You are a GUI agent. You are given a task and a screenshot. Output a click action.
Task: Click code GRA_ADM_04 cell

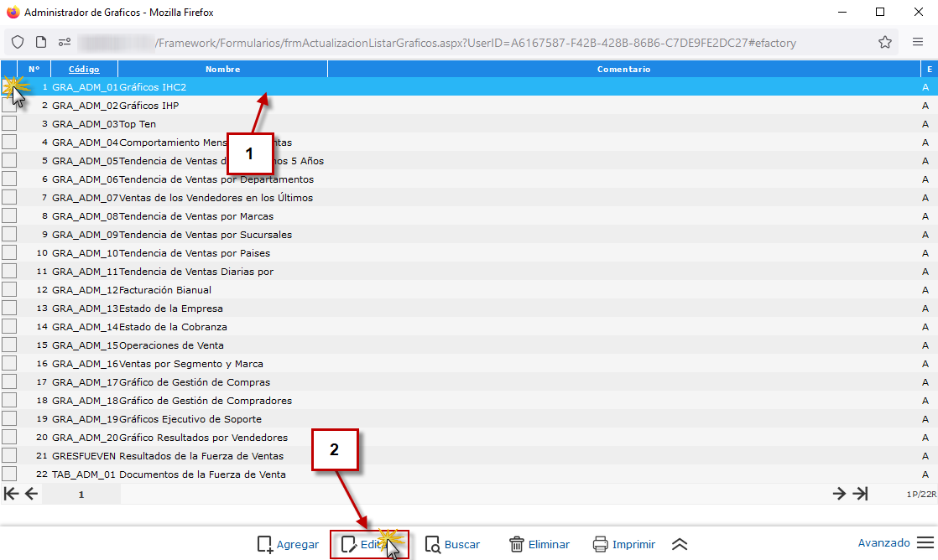[x=85, y=143]
